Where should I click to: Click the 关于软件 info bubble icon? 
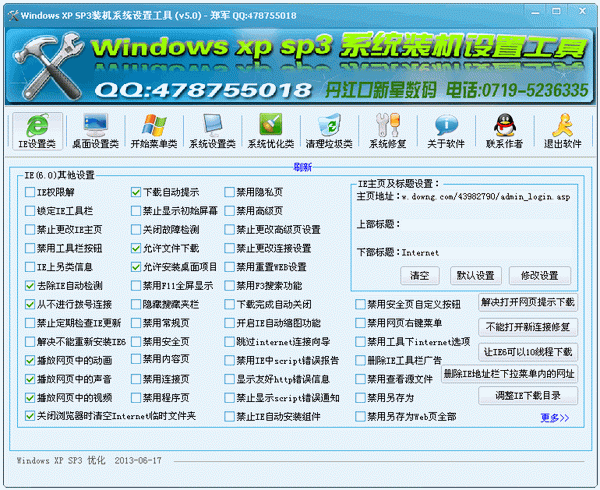pos(446,131)
